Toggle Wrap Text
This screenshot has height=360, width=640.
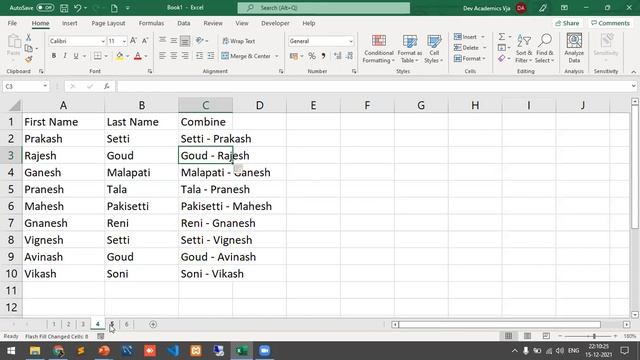239,41
